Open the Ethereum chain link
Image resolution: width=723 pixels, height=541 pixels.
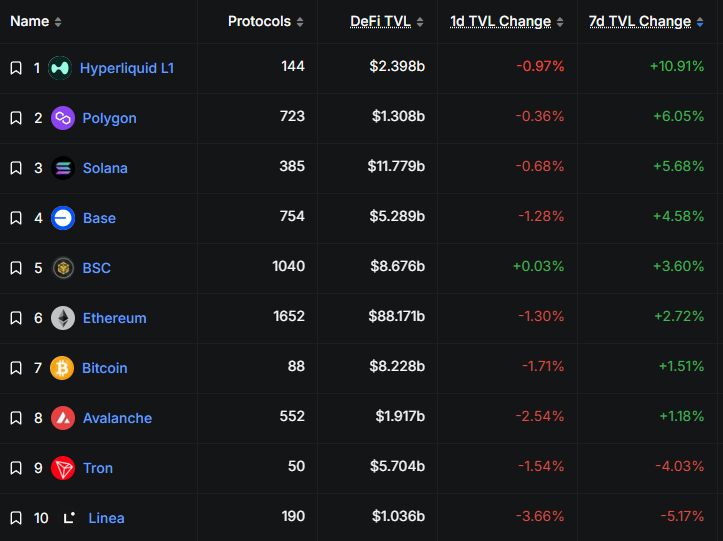tap(114, 318)
